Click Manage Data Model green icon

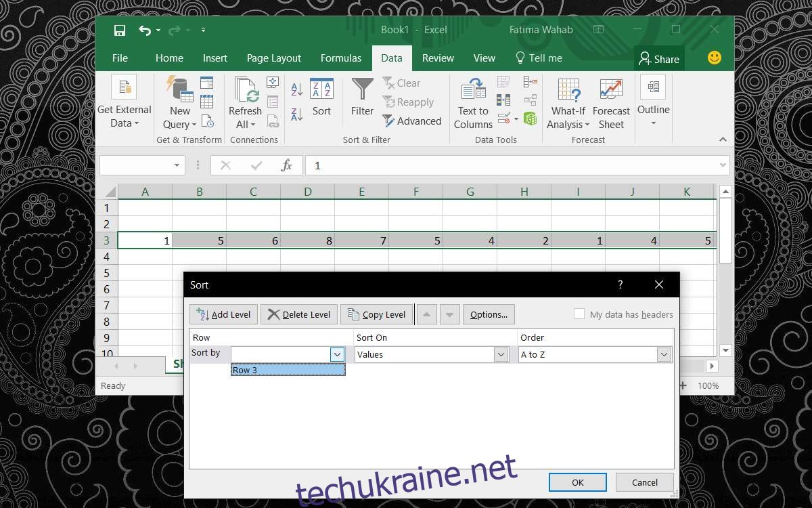[x=531, y=119]
